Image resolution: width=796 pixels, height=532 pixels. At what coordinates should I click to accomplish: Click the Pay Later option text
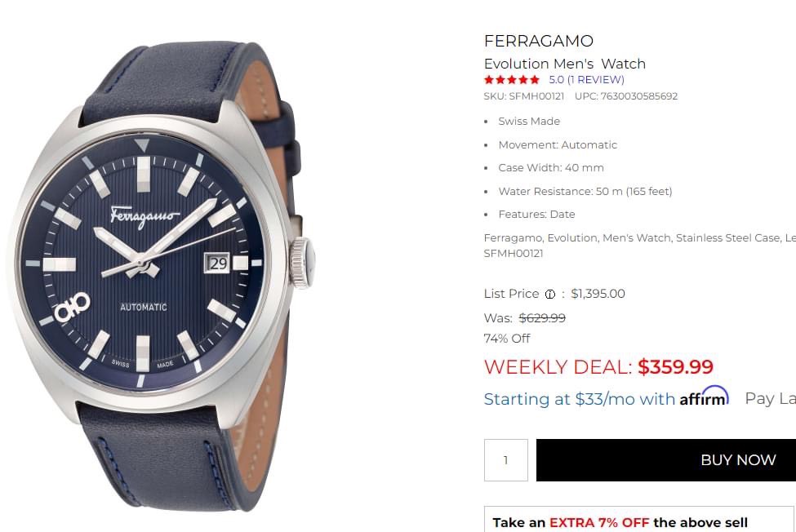(769, 399)
